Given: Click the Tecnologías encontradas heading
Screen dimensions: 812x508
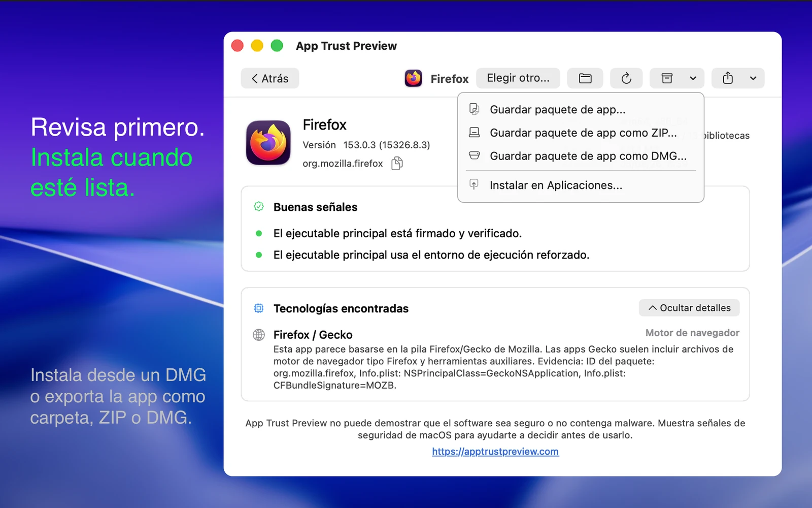Looking at the screenshot, I should 341,308.
